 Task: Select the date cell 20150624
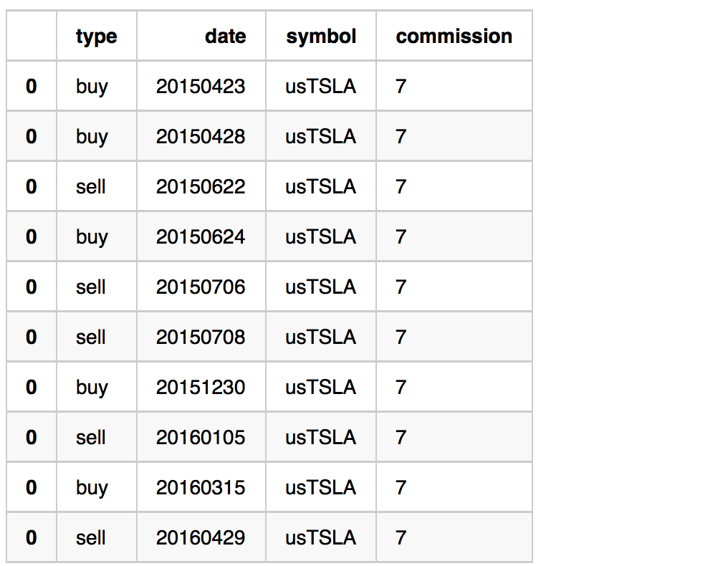point(201,237)
